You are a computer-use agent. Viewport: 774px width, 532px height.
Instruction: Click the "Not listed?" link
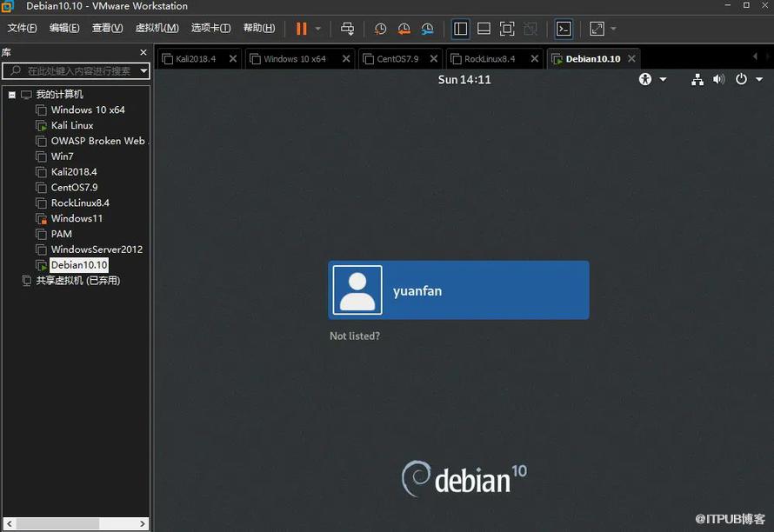[x=355, y=336]
